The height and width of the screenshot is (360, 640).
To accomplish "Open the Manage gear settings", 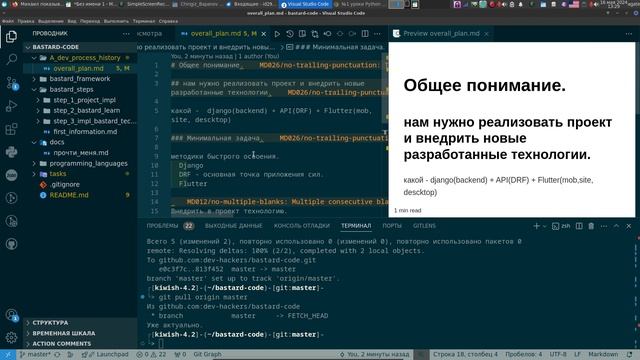I will click(x=11, y=337).
